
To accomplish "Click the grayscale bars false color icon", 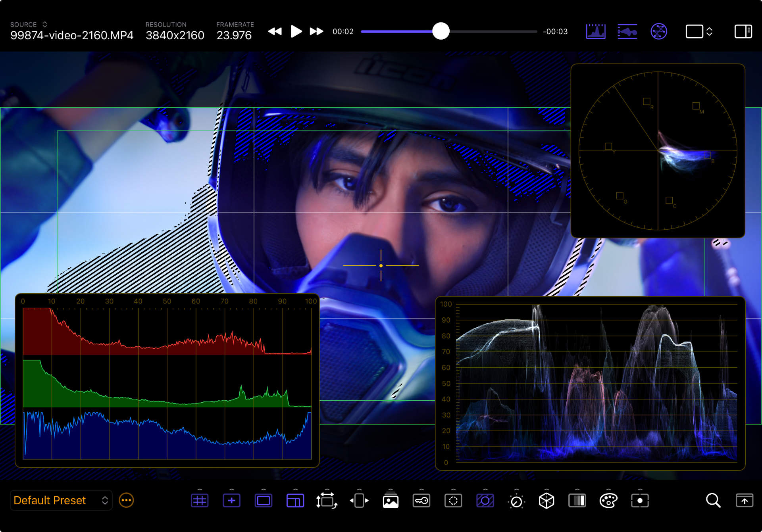I will point(577,501).
